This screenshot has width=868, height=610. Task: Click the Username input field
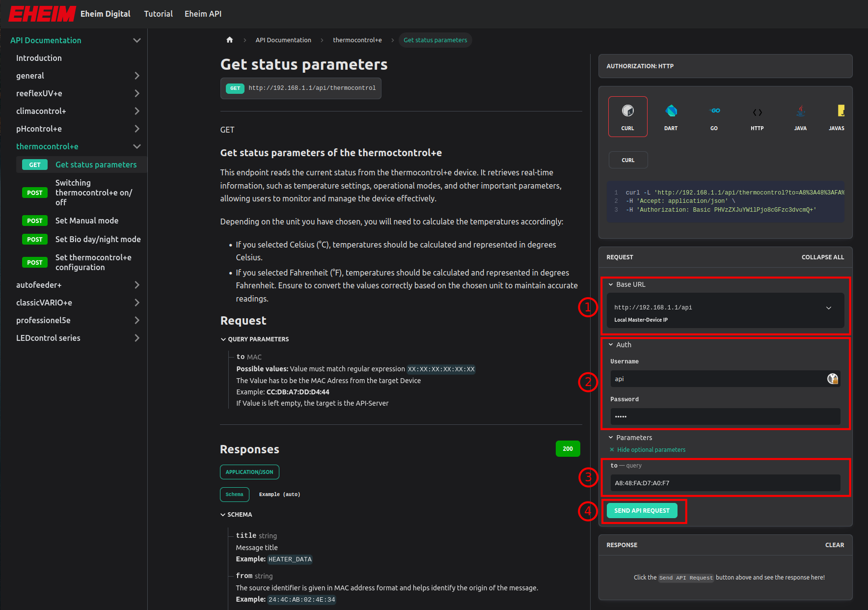(x=725, y=379)
